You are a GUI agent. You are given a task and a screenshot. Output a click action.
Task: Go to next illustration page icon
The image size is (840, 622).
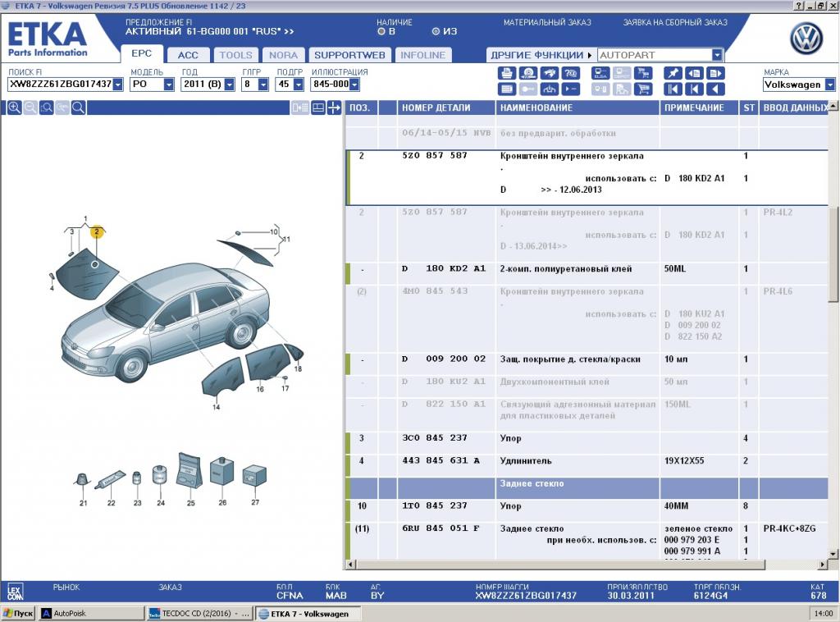click(x=715, y=73)
